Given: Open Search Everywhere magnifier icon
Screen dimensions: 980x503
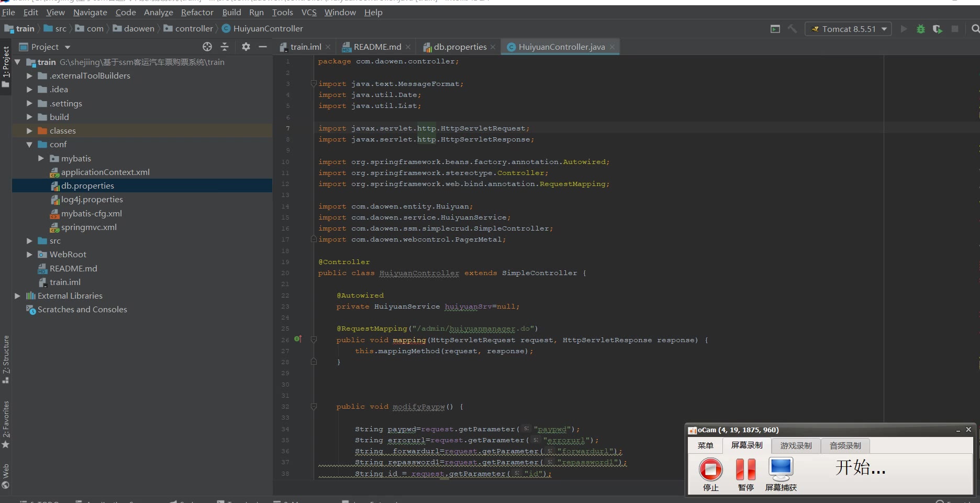Looking at the screenshot, I should tap(975, 29).
